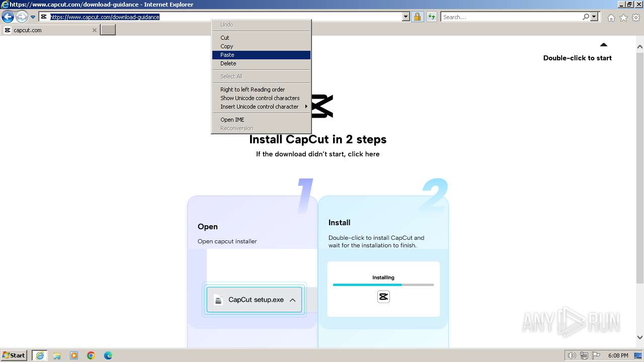Click the 'Open capcut installer' text
The width and height of the screenshot is (644, 362).
click(227, 241)
